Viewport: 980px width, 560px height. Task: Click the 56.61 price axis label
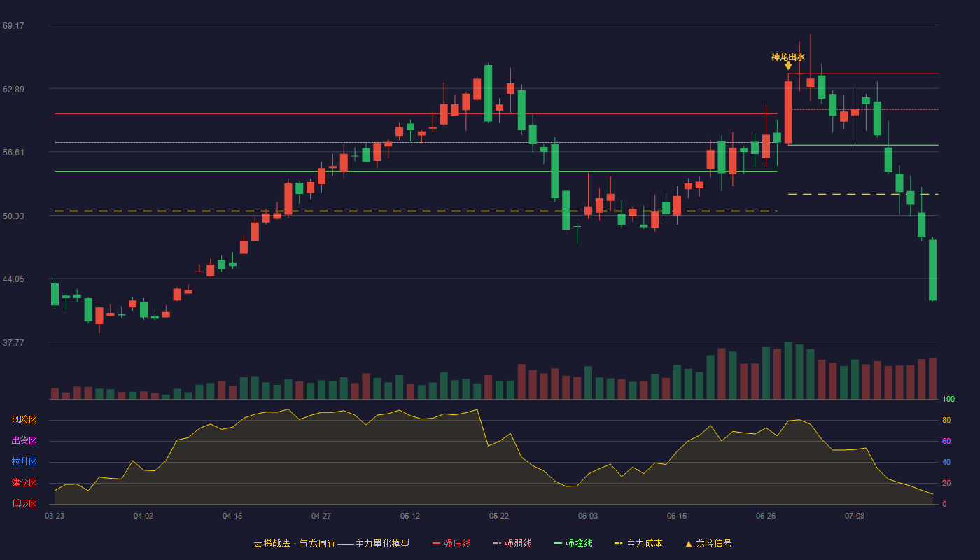coord(13,153)
